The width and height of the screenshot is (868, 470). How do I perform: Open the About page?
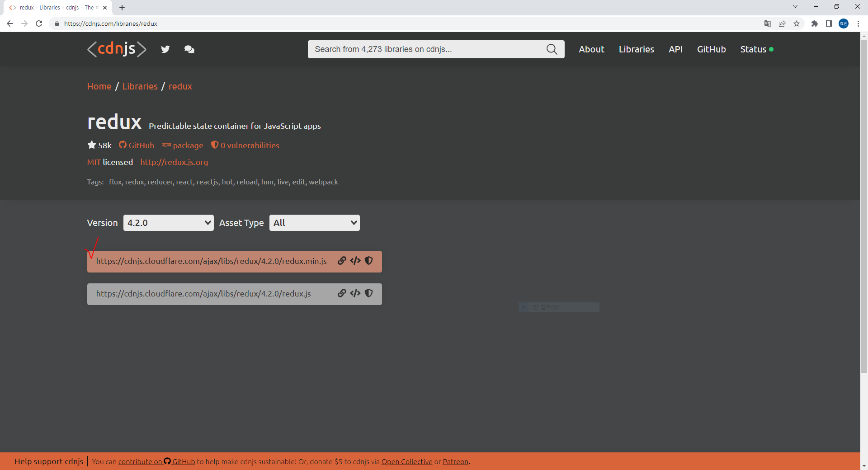(x=591, y=49)
